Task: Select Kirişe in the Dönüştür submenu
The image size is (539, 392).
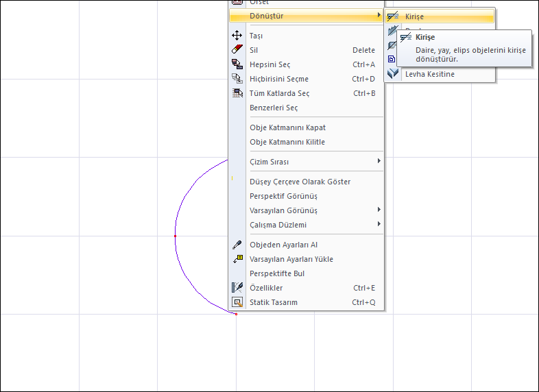Action: (x=440, y=16)
